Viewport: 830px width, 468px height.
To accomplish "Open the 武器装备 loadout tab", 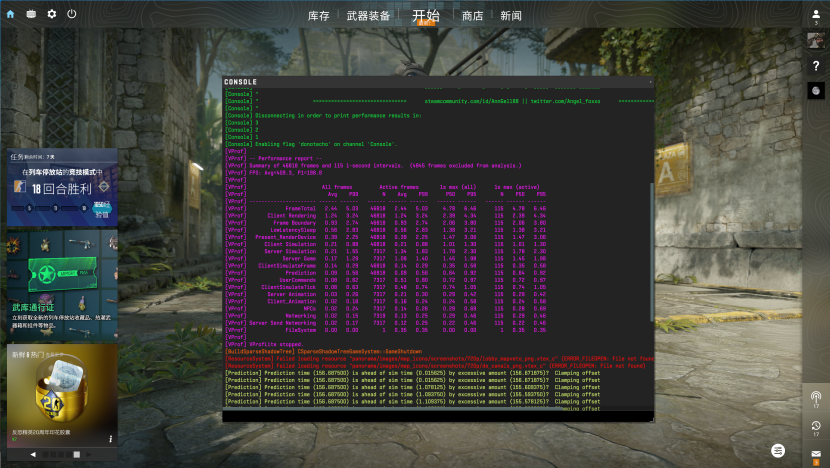I will point(370,16).
